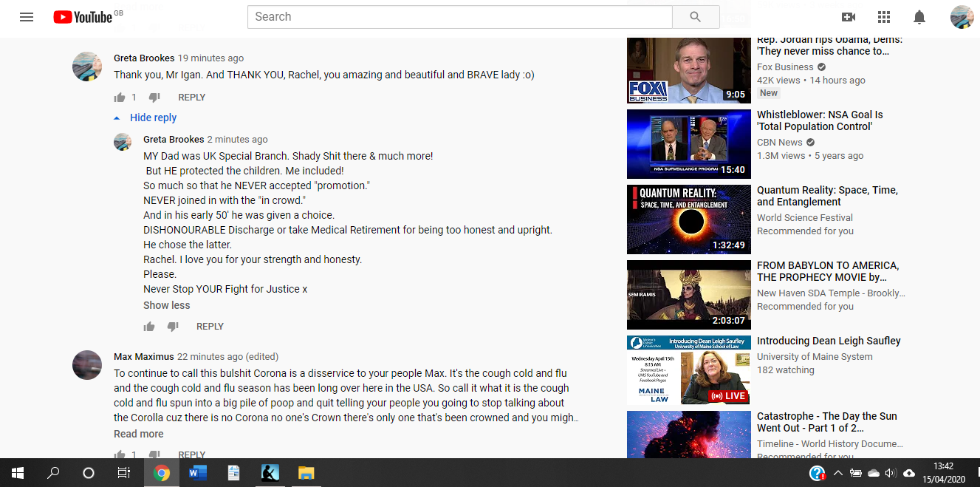The width and height of the screenshot is (980, 487).
Task: Dislike Greta Brookes' top comment
Action: tap(154, 98)
